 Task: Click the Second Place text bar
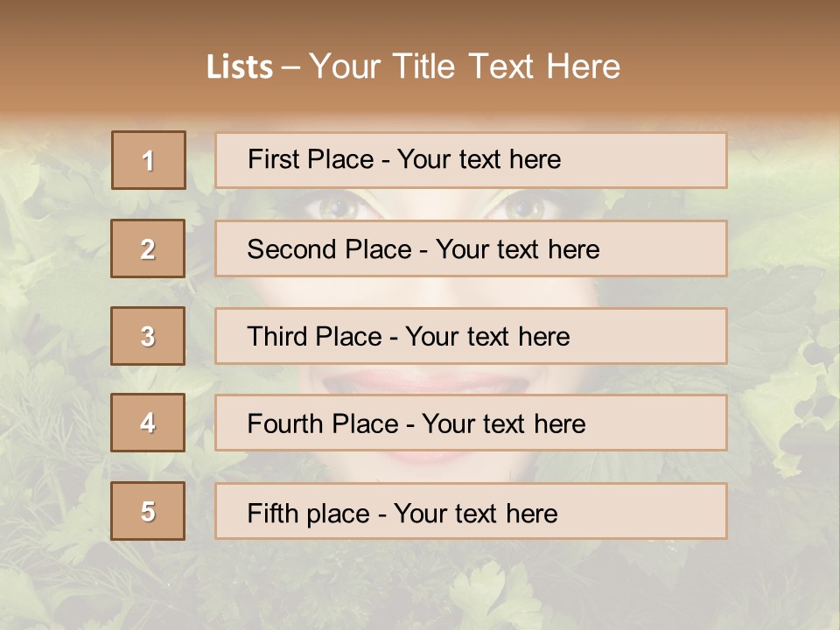[x=471, y=248]
